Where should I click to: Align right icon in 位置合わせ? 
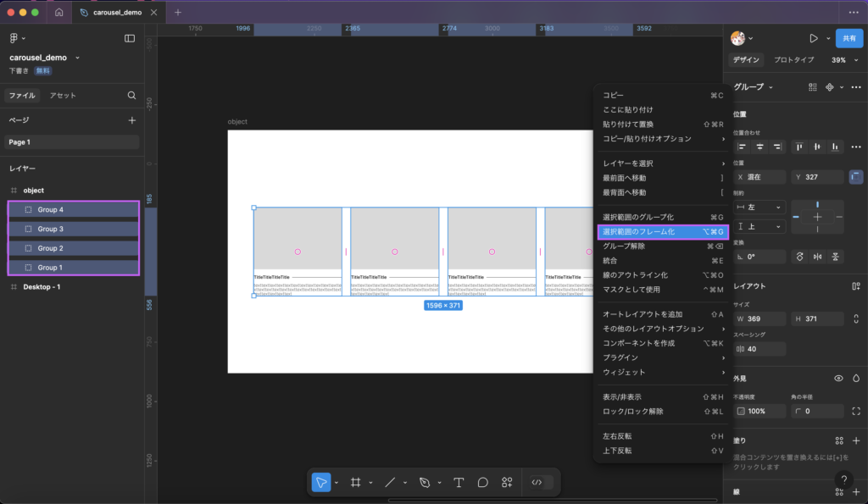(x=777, y=147)
